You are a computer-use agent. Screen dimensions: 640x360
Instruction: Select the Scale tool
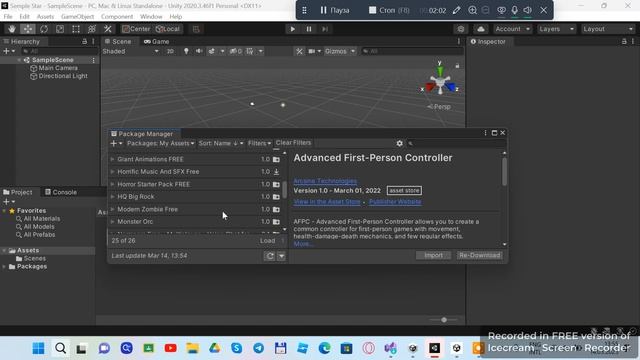pos(60,29)
